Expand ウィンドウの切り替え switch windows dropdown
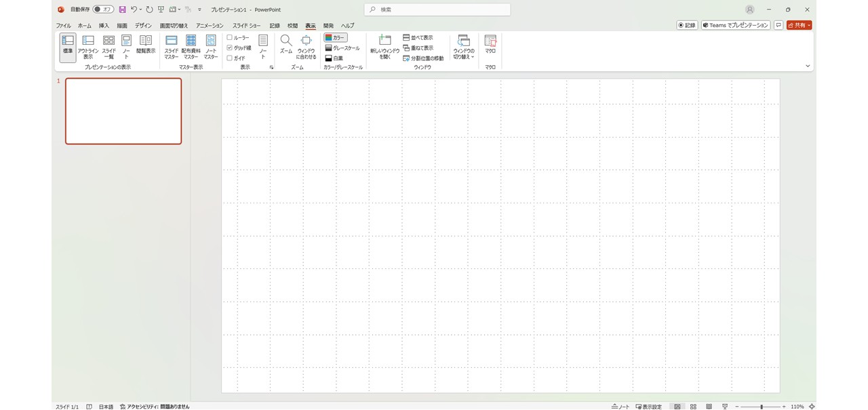868x410 pixels. pos(464,47)
